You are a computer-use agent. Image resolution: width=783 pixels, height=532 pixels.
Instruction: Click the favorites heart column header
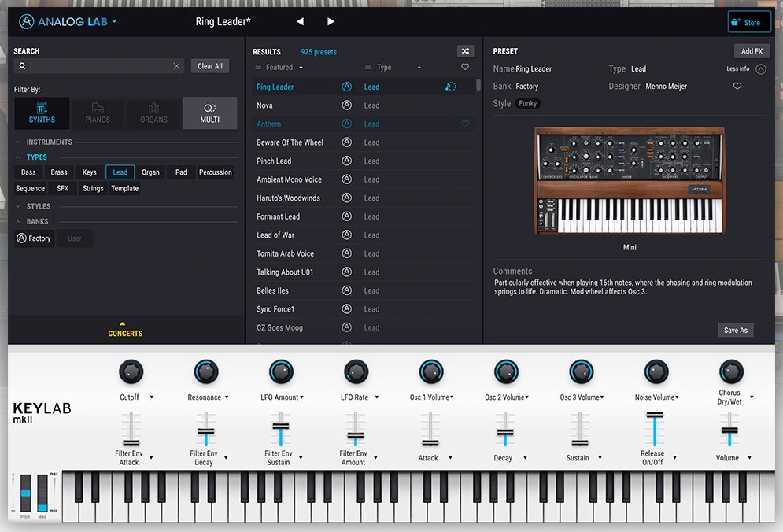[465, 68]
